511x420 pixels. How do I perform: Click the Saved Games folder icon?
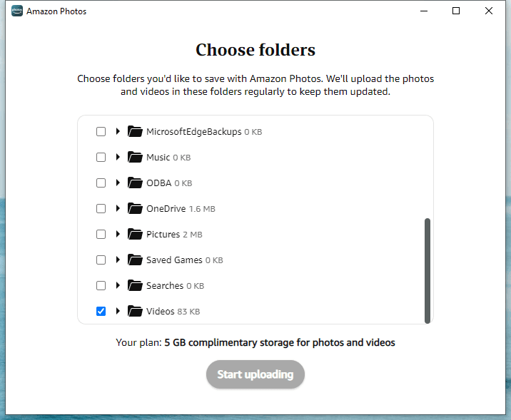tap(136, 260)
